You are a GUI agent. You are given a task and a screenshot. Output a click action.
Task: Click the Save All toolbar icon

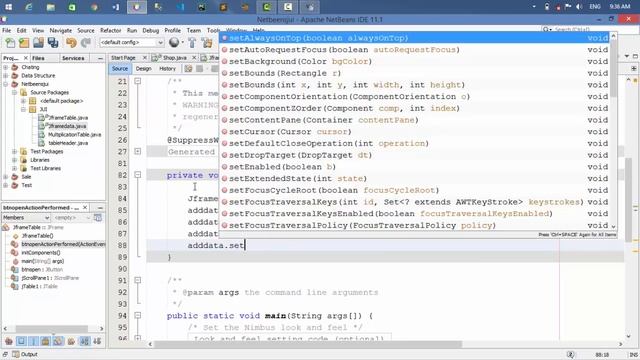(x=53, y=42)
